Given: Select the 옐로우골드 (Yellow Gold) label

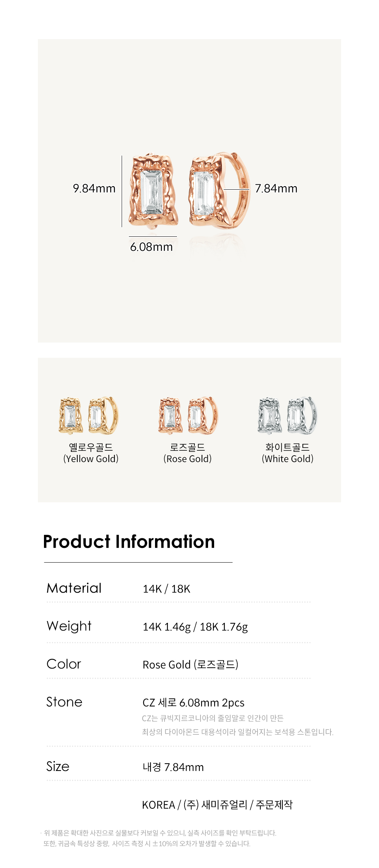Looking at the screenshot, I should coord(91,453).
